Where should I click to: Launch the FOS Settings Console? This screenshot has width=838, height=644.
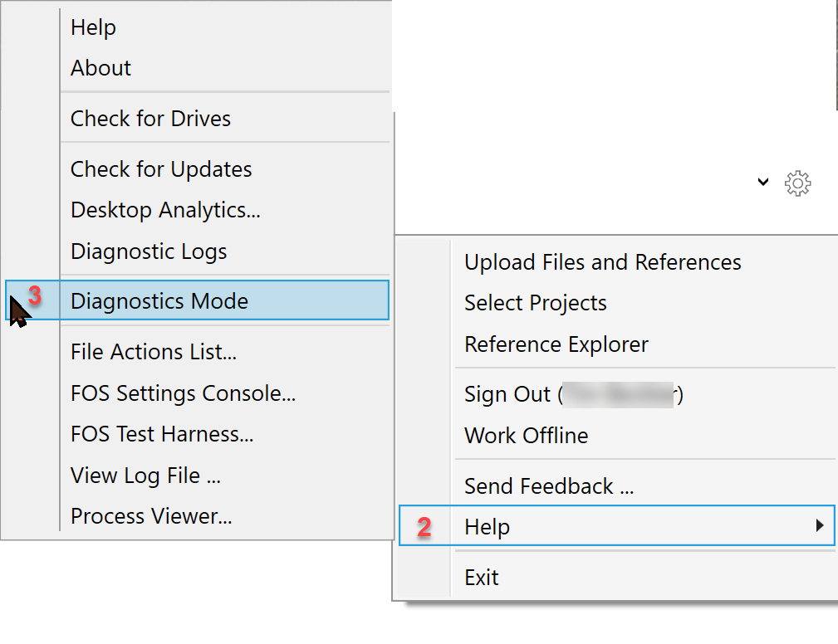183,393
